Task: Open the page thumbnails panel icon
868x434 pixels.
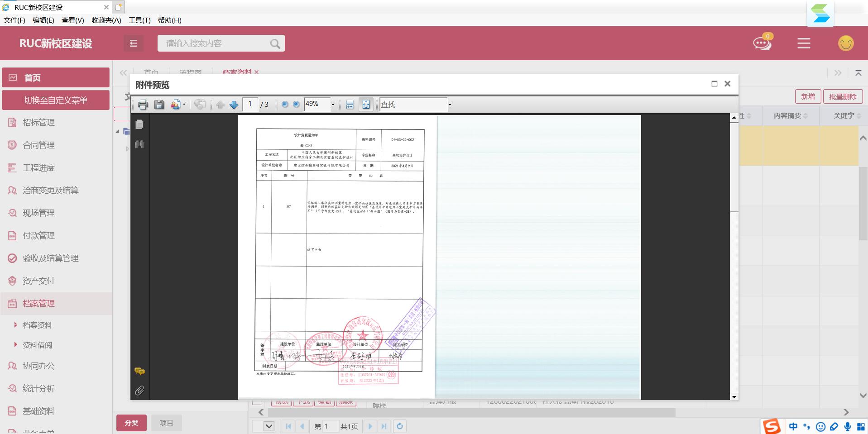Action: [139, 124]
